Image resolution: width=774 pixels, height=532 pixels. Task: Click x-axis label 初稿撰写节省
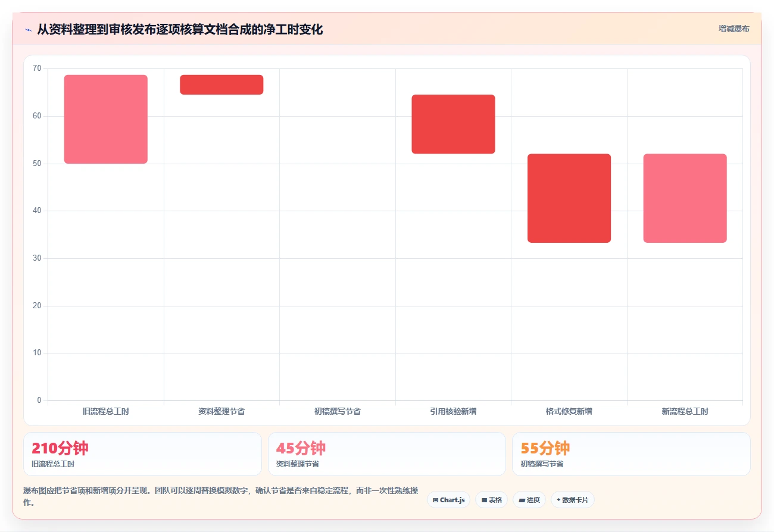tap(338, 411)
